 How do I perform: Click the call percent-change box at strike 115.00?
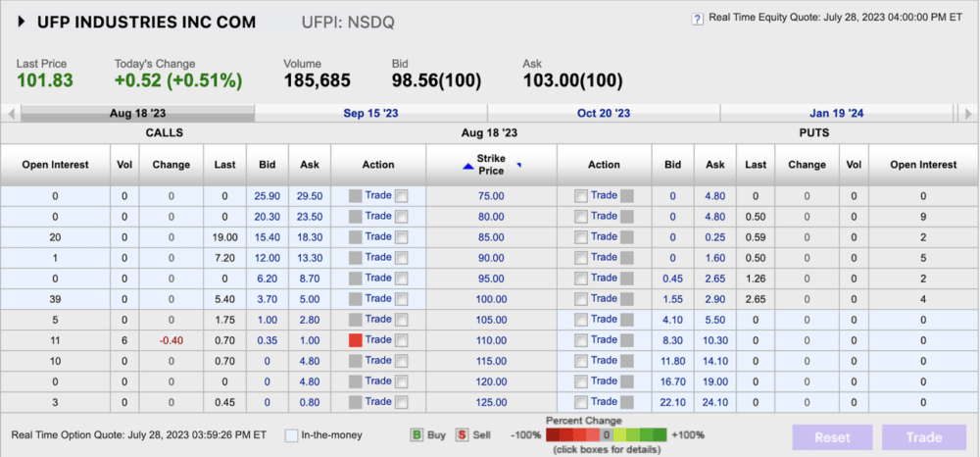click(355, 361)
